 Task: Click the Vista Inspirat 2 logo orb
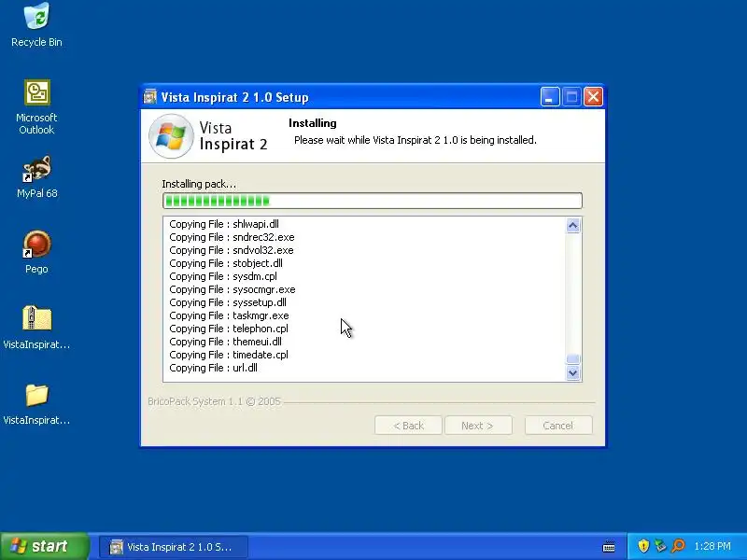point(171,136)
